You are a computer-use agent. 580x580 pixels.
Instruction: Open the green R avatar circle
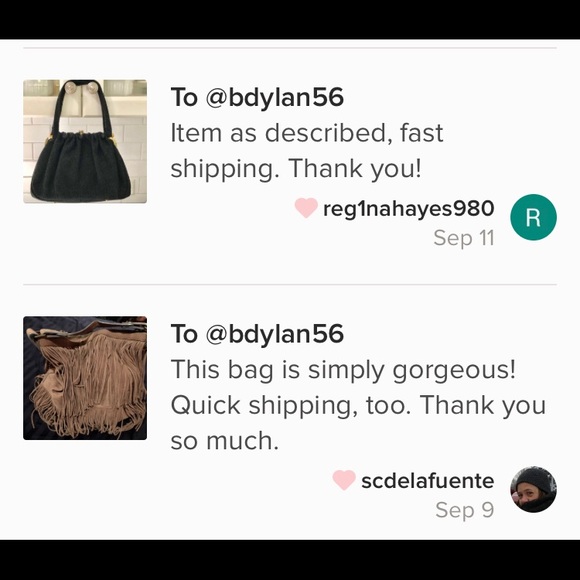[x=533, y=217]
